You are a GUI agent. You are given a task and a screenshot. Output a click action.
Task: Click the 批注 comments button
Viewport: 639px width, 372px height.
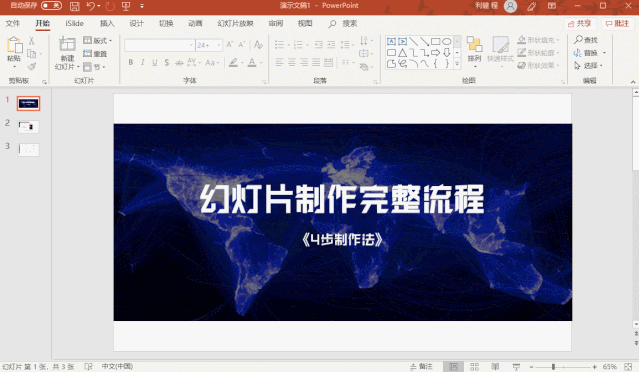617,24
